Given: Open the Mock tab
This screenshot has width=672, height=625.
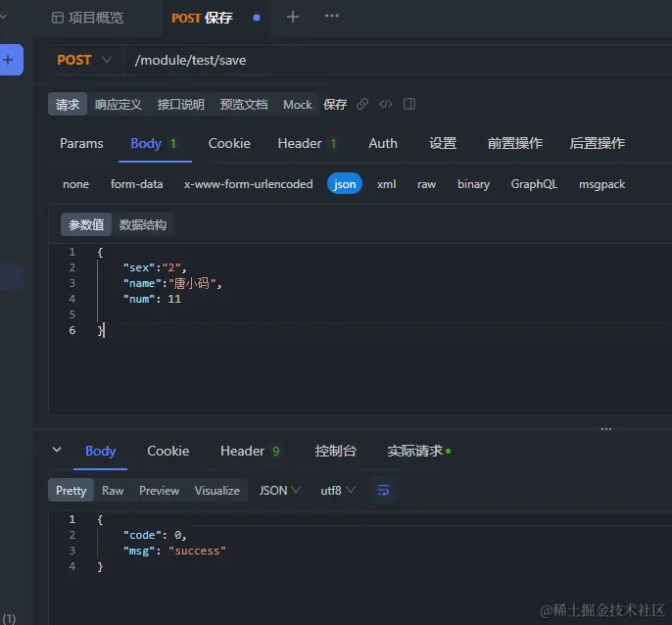Looking at the screenshot, I should [x=298, y=104].
